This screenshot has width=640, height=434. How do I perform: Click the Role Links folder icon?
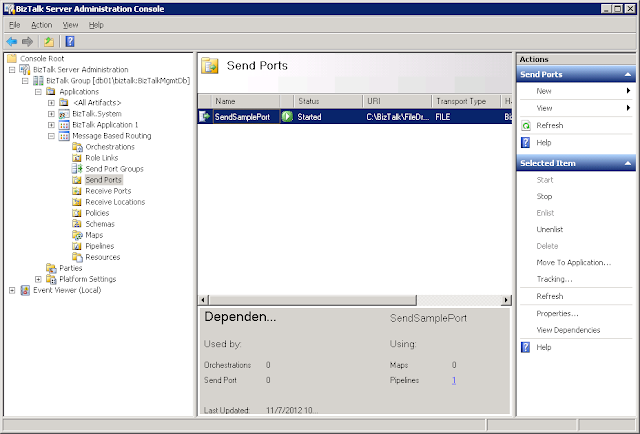[x=77, y=158]
